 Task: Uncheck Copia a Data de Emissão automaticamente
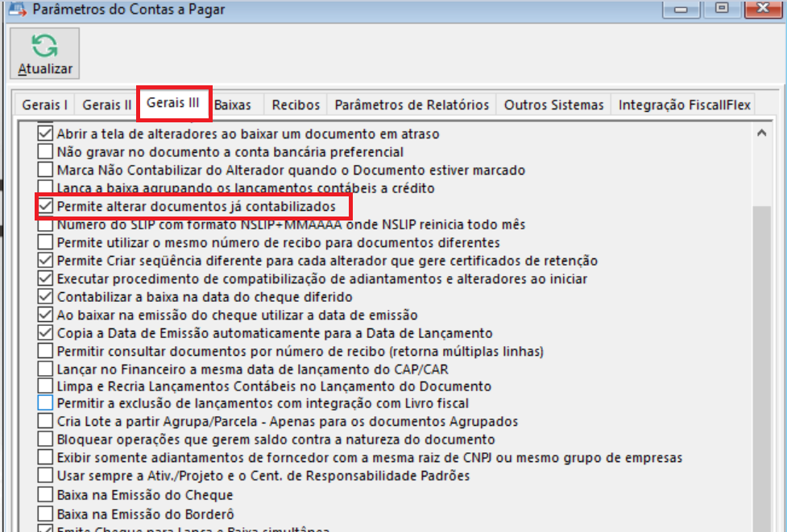click(45, 332)
